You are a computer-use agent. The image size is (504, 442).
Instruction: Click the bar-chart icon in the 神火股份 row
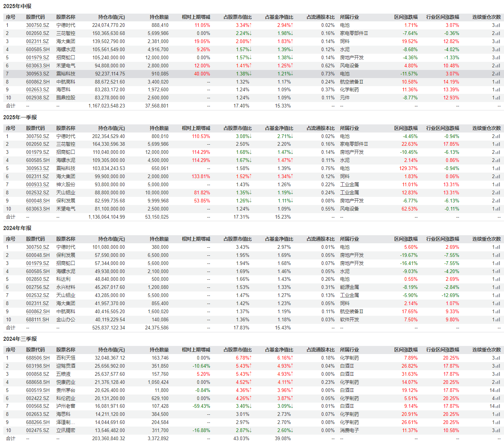(x=498, y=185)
